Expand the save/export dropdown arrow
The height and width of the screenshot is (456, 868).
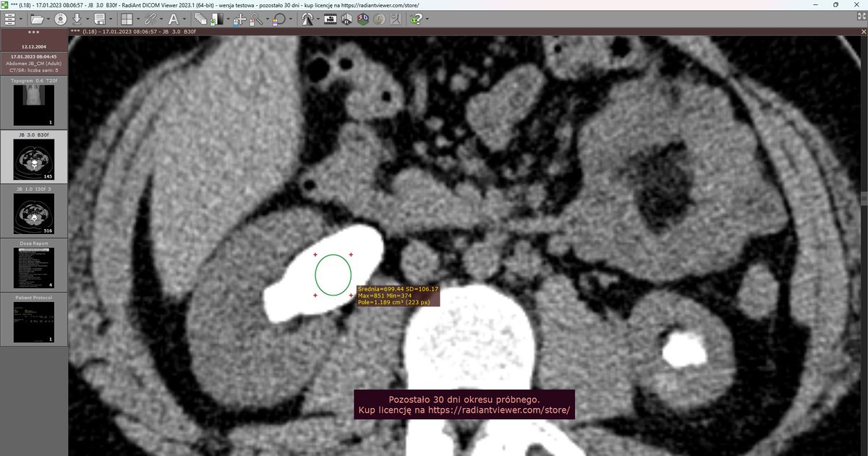tap(110, 20)
